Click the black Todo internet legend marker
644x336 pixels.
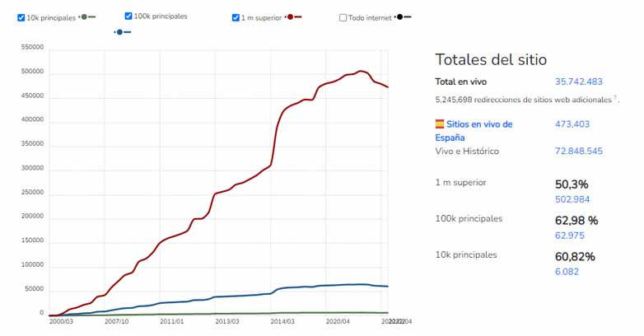(400, 17)
